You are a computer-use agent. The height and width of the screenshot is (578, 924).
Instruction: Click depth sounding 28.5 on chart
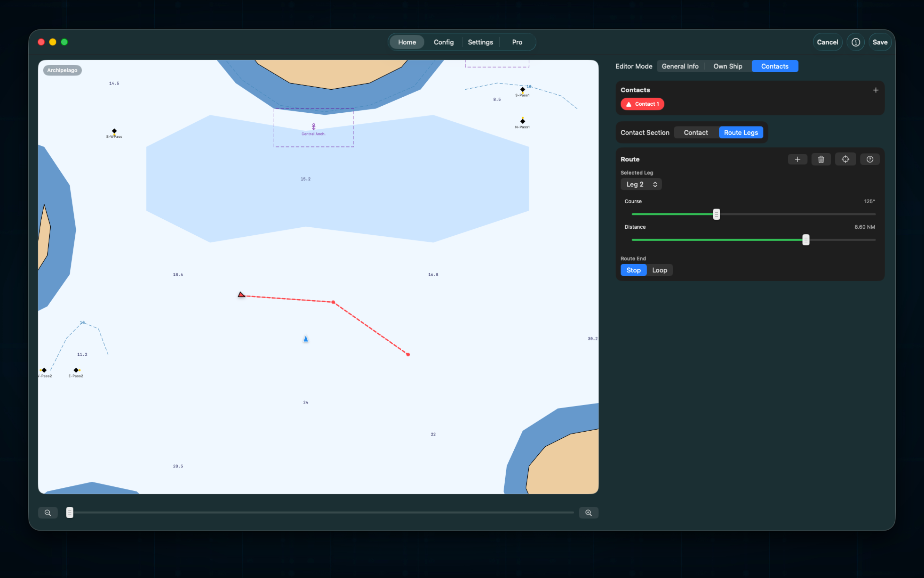tap(178, 466)
